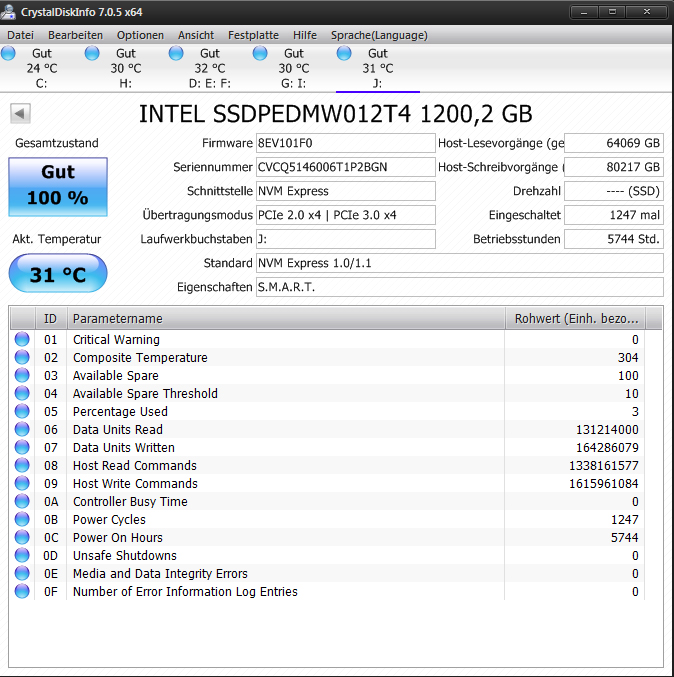This screenshot has width=674, height=677.
Task: Click the Schnittstelle field NVM Express
Action: point(345,191)
